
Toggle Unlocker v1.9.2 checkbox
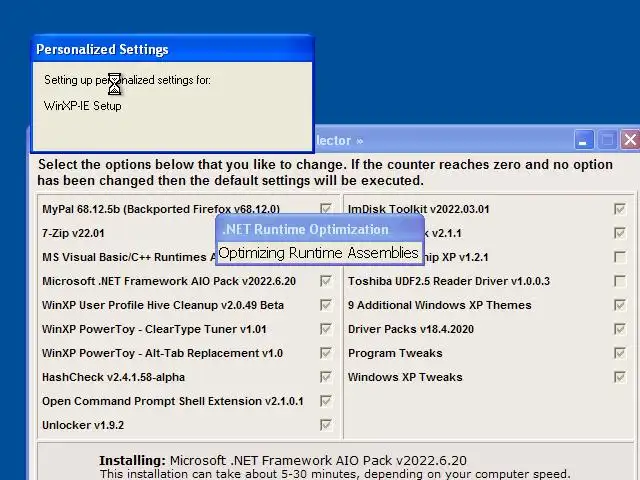point(326,425)
